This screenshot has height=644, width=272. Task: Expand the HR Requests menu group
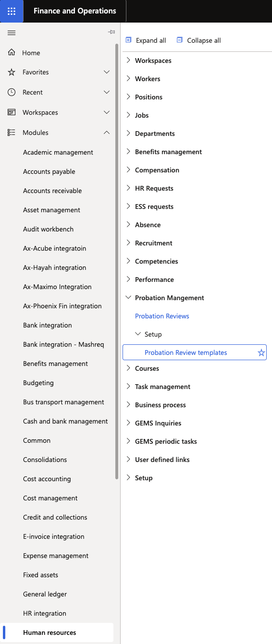(128, 188)
